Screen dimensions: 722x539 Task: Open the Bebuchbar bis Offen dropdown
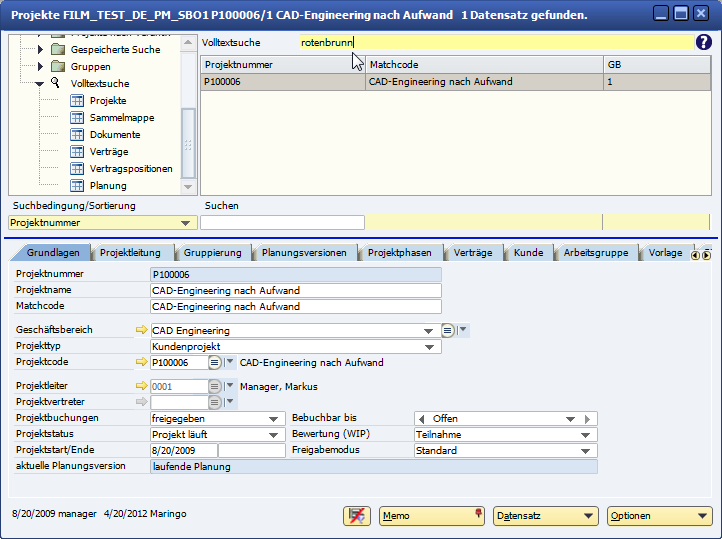tap(571, 419)
